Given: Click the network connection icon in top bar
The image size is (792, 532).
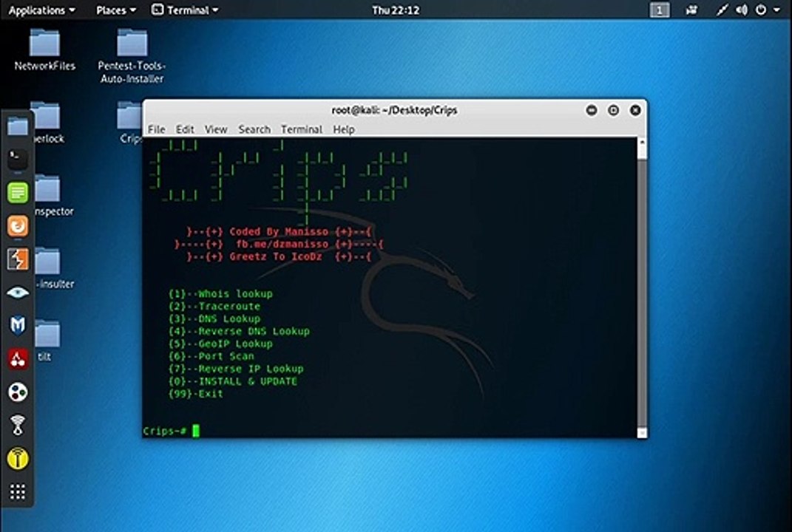Looking at the screenshot, I should pyautogui.click(x=722, y=10).
